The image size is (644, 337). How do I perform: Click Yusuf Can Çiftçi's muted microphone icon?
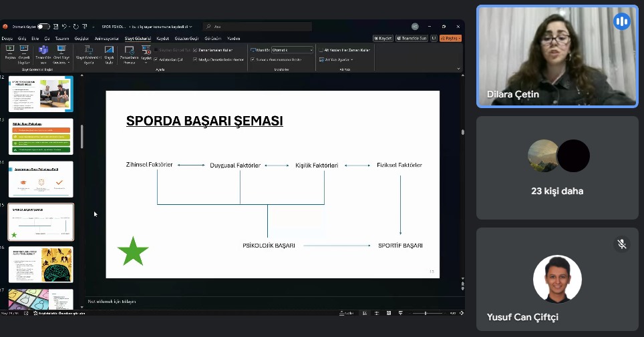621,244
